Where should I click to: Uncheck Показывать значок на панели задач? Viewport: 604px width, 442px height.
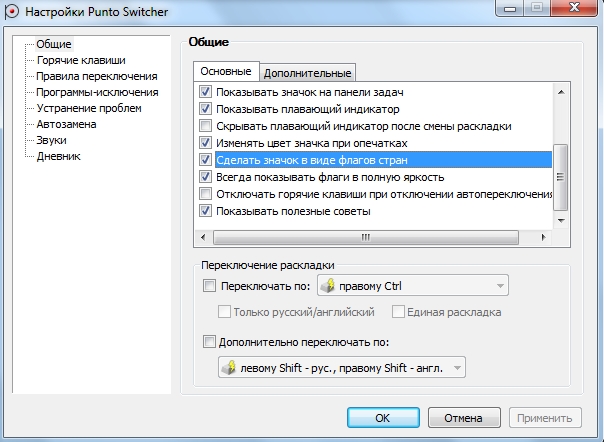(x=205, y=92)
